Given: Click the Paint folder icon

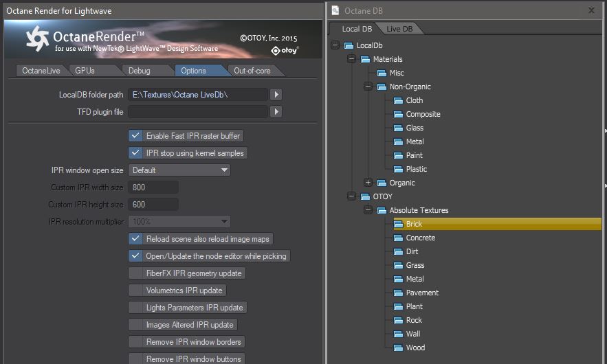Looking at the screenshot, I should point(398,155).
